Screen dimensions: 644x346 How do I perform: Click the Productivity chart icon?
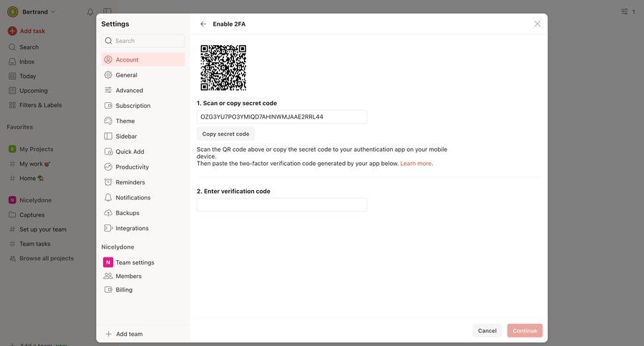108,167
